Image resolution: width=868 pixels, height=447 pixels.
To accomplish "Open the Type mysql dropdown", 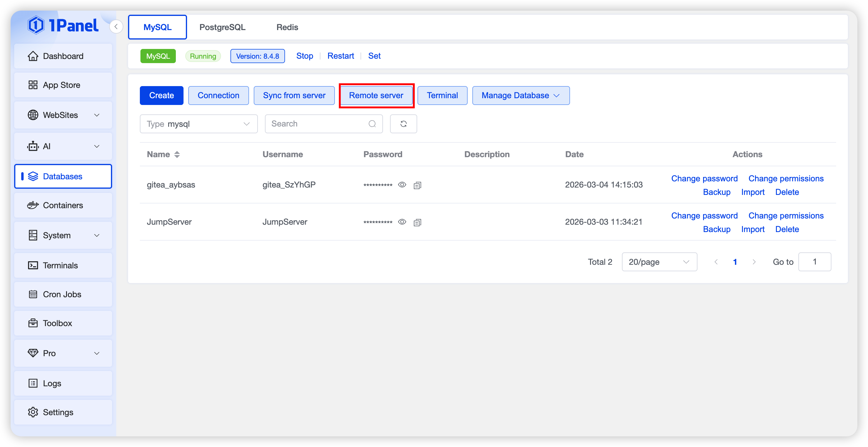I will pos(199,124).
